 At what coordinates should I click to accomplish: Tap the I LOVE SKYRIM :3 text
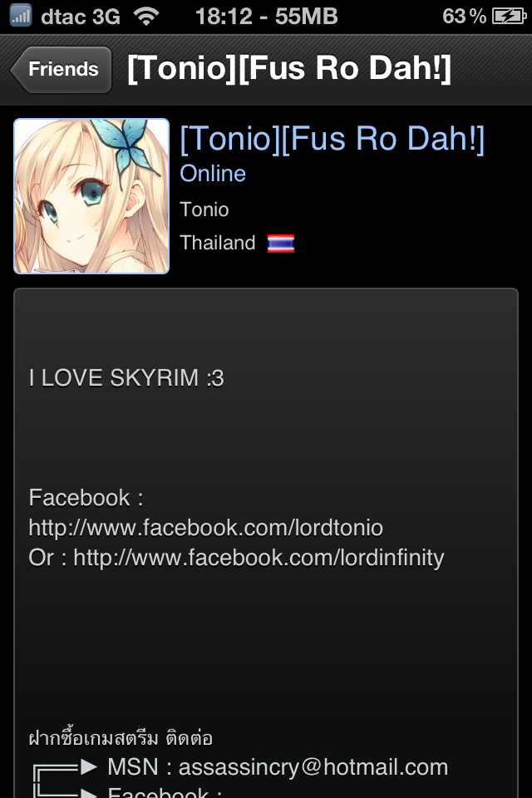(x=126, y=378)
